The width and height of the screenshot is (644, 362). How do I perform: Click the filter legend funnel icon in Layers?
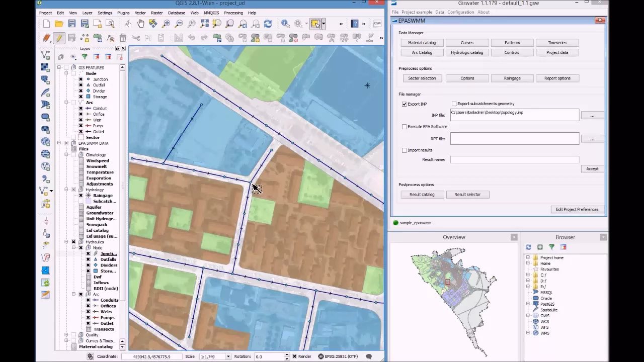point(85,57)
